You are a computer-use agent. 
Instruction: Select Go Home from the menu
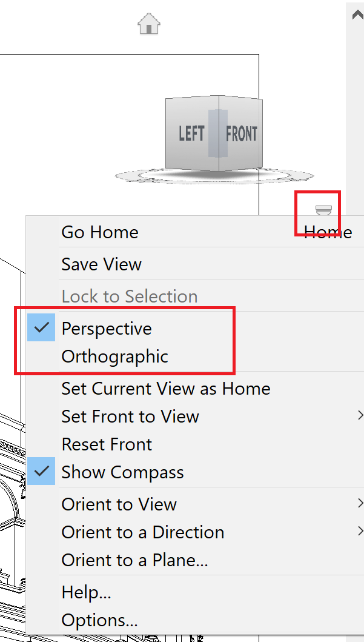tap(99, 232)
